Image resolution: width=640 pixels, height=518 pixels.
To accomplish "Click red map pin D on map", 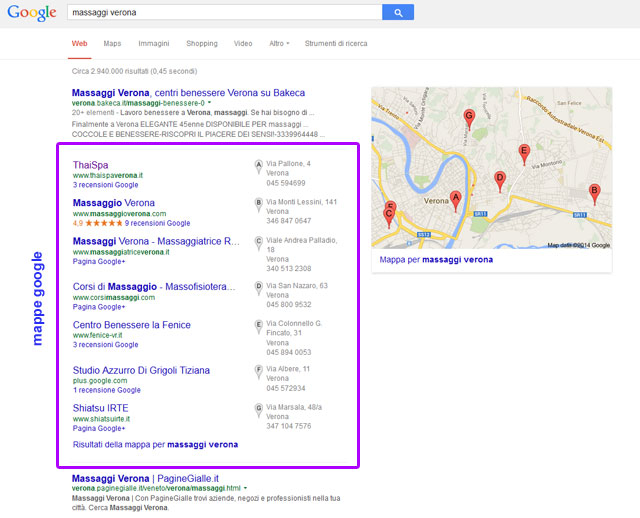I will coord(500,178).
